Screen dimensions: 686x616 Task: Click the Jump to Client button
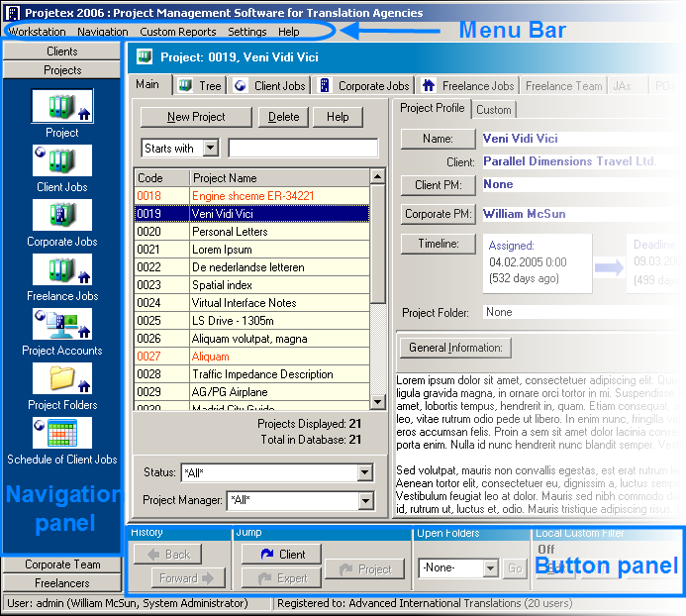(282, 555)
